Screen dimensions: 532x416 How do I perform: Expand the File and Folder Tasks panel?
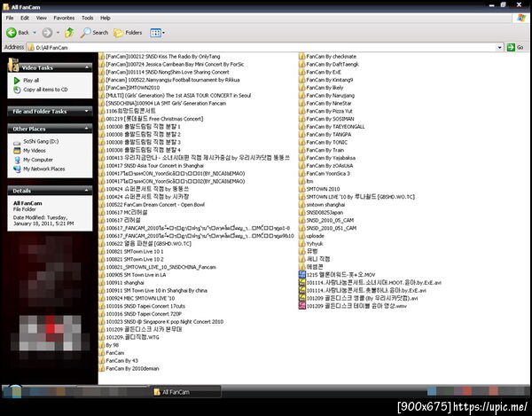87,111
